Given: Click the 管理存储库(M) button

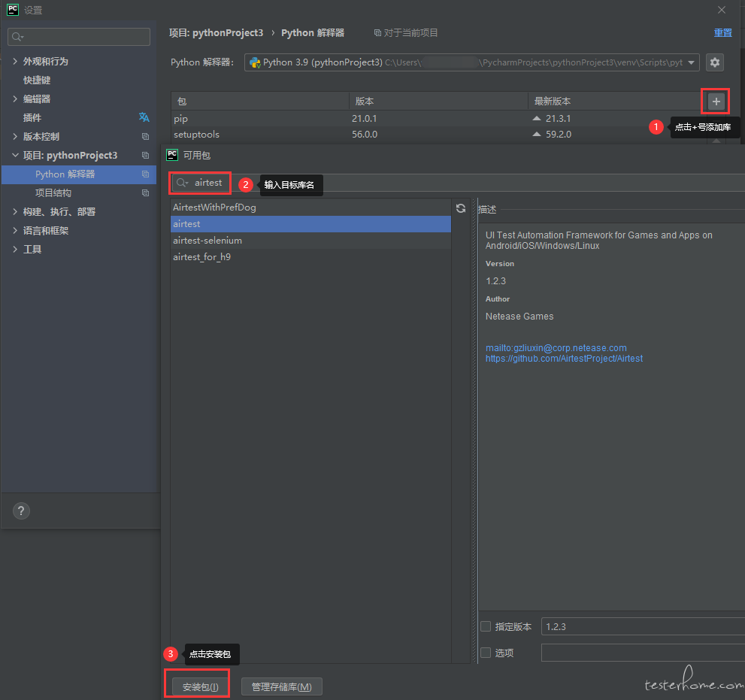Looking at the screenshot, I should point(281,686).
